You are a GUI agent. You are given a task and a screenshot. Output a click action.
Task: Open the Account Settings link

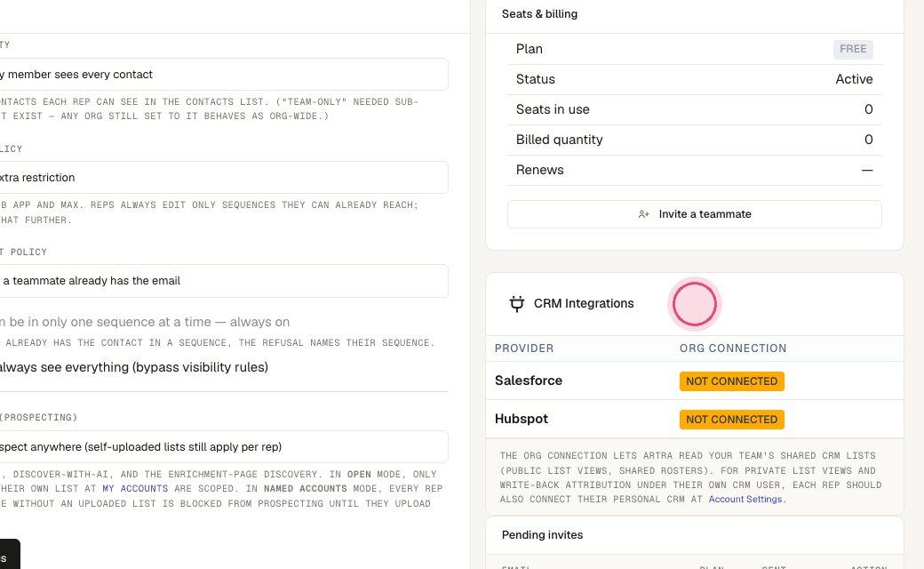[745, 499]
